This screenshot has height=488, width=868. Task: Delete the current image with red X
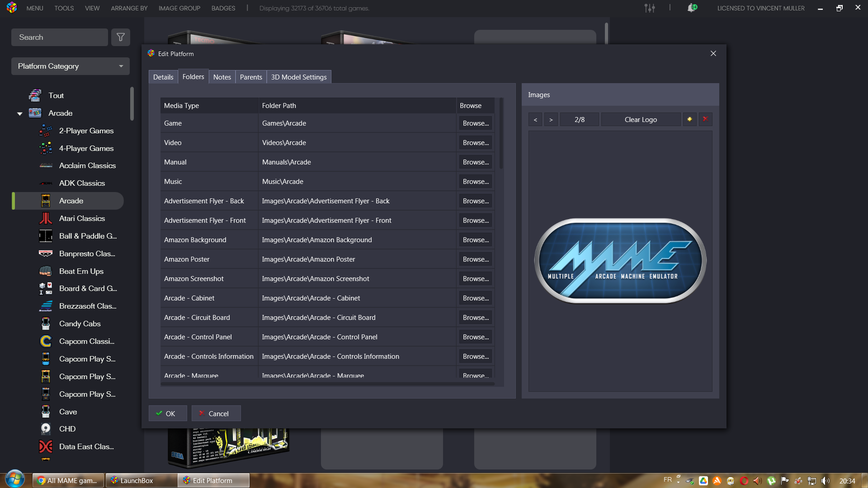pos(705,119)
